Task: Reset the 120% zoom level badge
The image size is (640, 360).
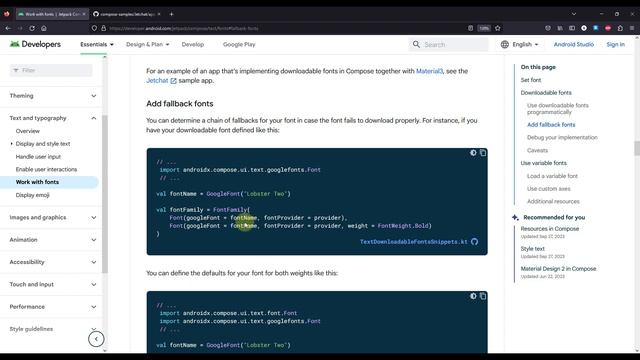Action: tap(484, 28)
